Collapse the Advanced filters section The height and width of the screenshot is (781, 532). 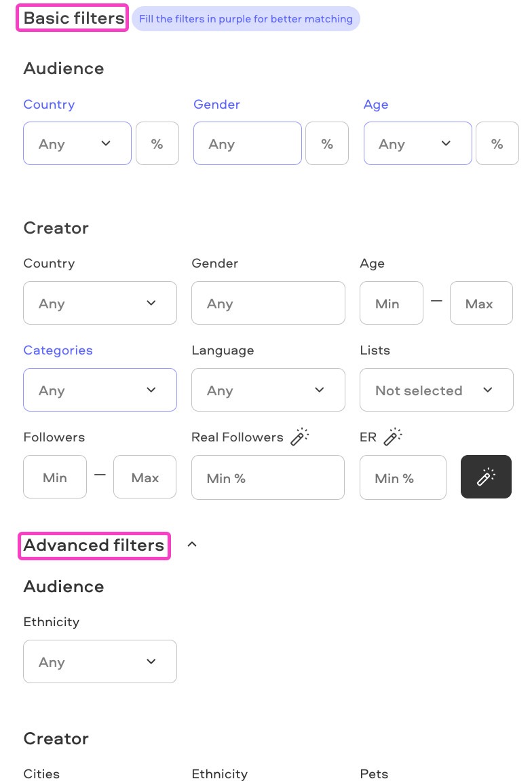point(191,544)
